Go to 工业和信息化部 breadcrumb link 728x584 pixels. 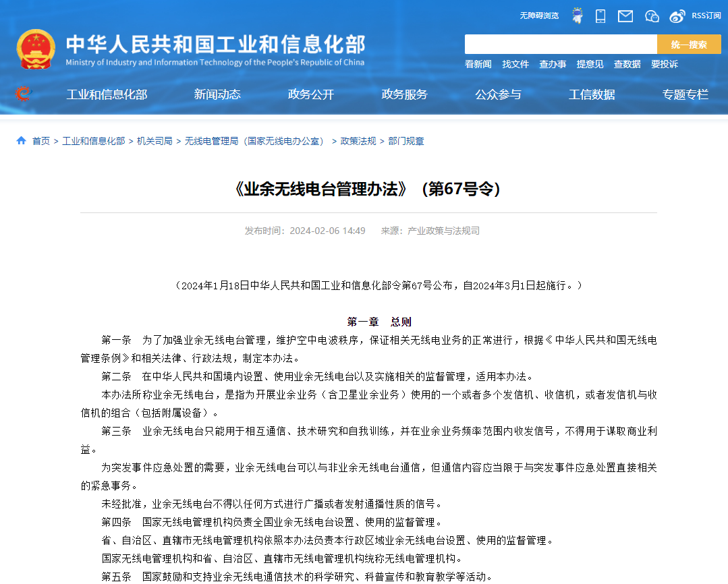[x=94, y=141]
